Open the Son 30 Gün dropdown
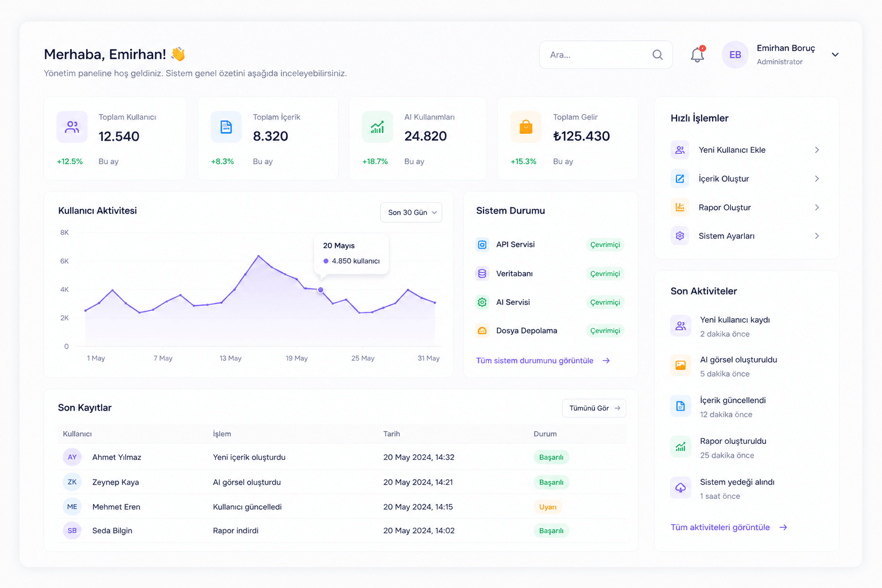Viewport: 882px width, 588px height. (411, 212)
